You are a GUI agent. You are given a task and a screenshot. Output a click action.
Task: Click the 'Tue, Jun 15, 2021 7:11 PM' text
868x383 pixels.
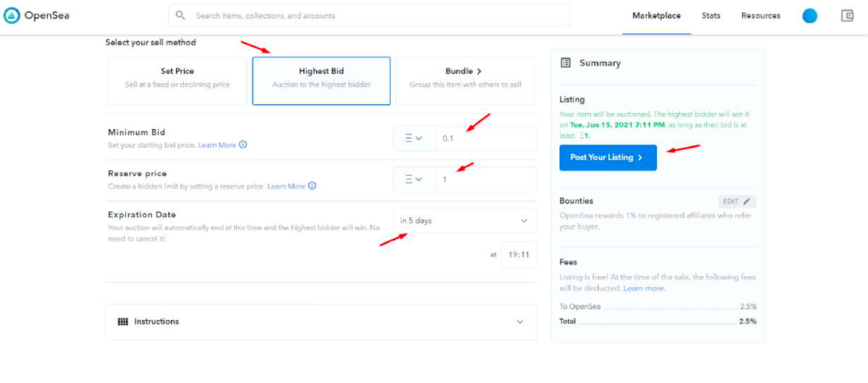point(616,125)
